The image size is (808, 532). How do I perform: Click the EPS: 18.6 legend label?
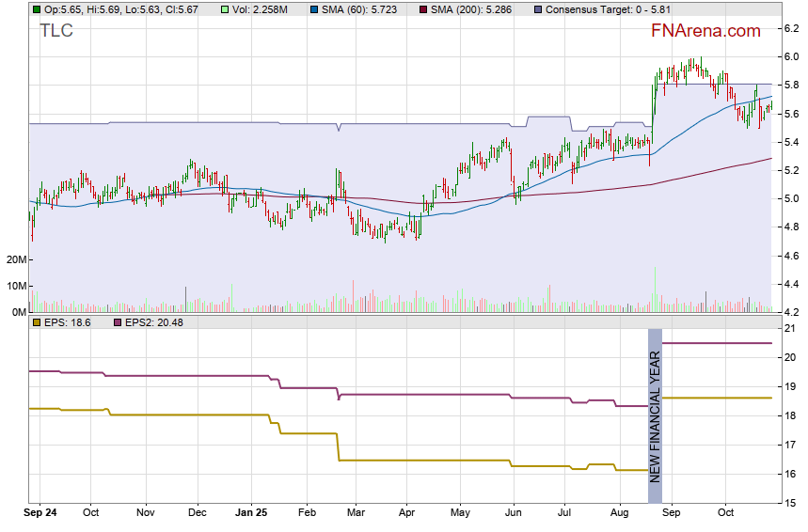click(x=68, y=322)
